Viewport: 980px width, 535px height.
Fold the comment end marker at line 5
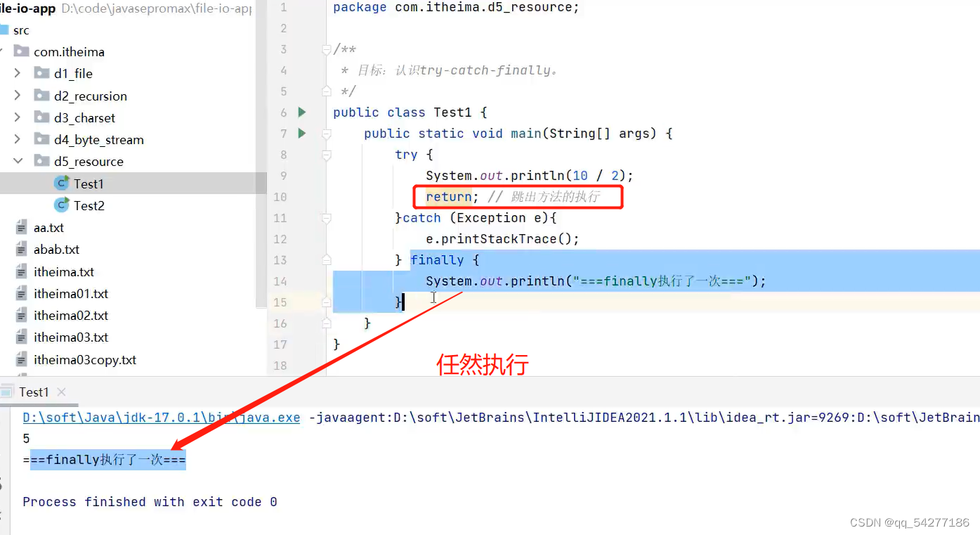point(326,91)
